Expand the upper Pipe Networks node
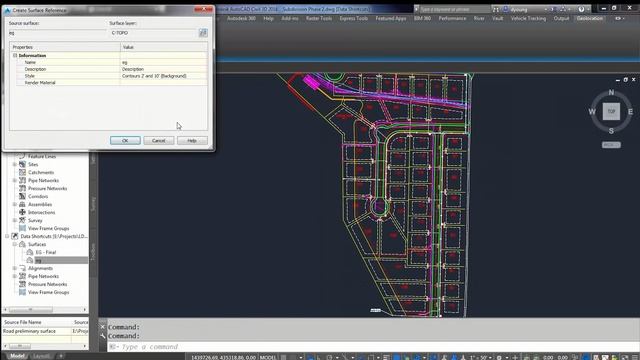640x360 pixels. [x=15, y=180]
